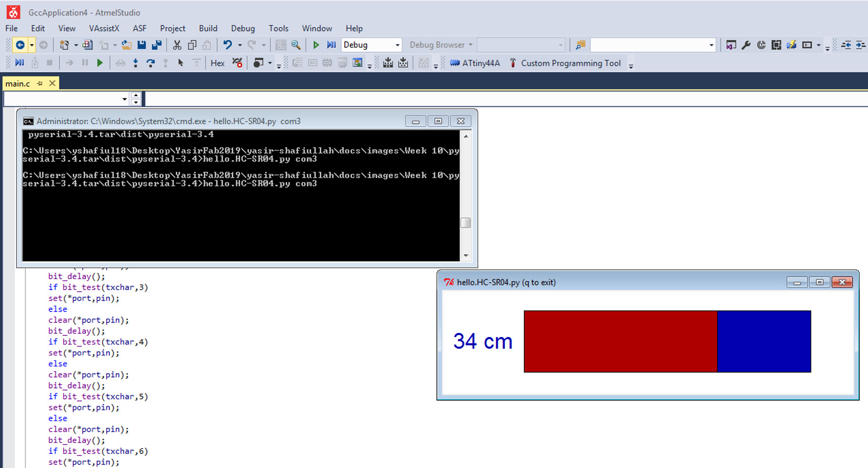Toggle Hex display mode

pos(218,63)
